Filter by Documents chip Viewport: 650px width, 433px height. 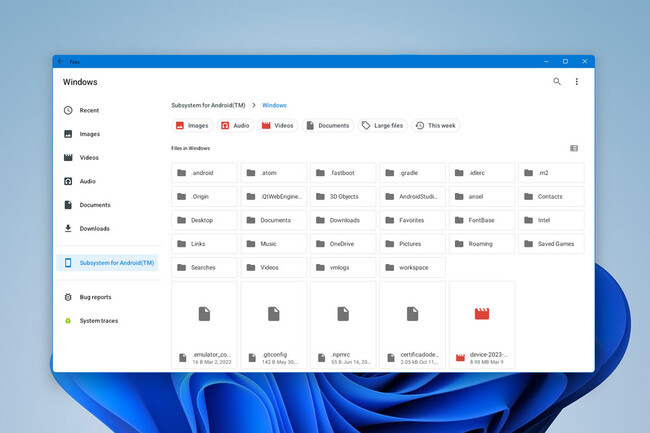coord(327,126)
